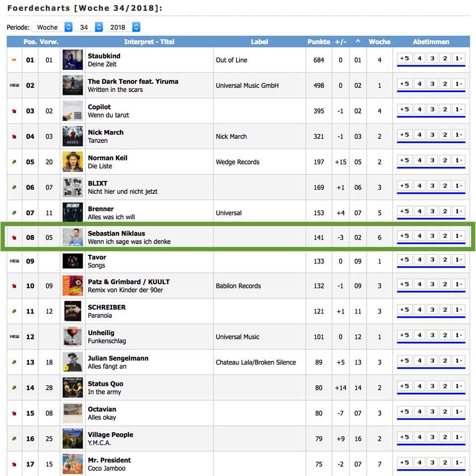Click green up arrow next to SCHREIBER
Image resolution: width=476 pixels, height=476 pixels.
tap(14, 311)
